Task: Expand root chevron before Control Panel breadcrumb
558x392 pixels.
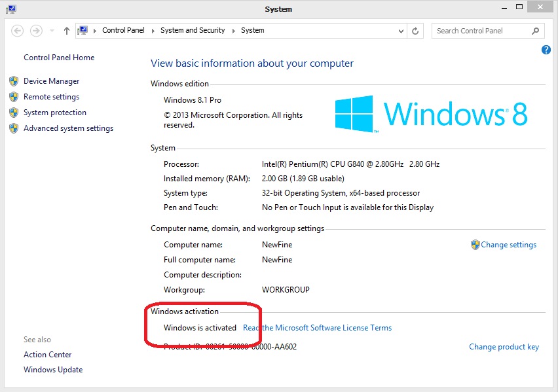Action: tap(95, 31)
